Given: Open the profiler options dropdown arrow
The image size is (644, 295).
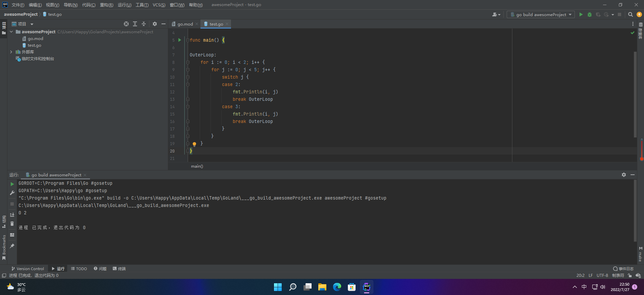Looking at the screenshot, I should (613, 14).
